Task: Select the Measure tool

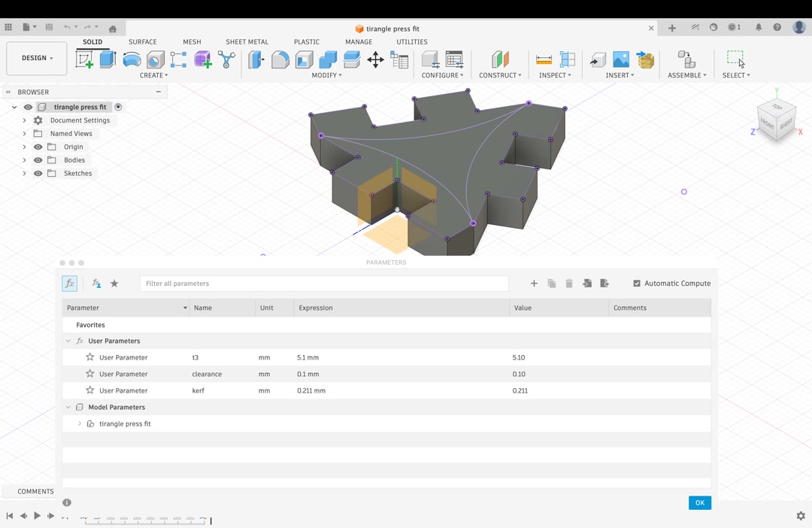Action: (x=544, y=59)
